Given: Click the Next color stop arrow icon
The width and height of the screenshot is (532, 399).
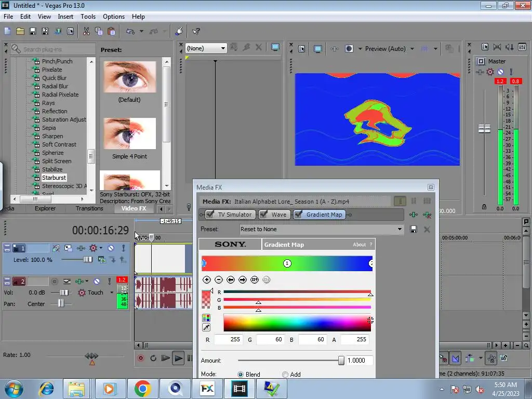Looking at the screenshot, I should (243, 280).
